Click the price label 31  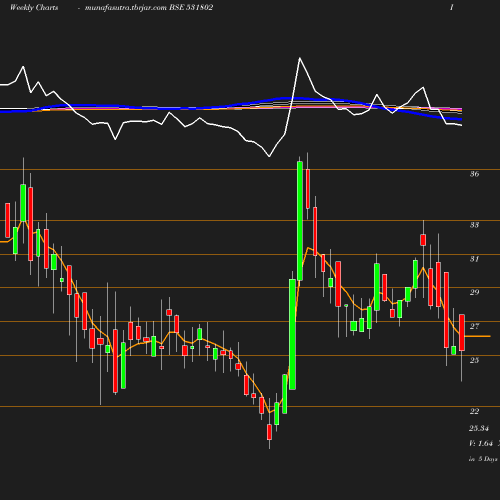point(474,259)
